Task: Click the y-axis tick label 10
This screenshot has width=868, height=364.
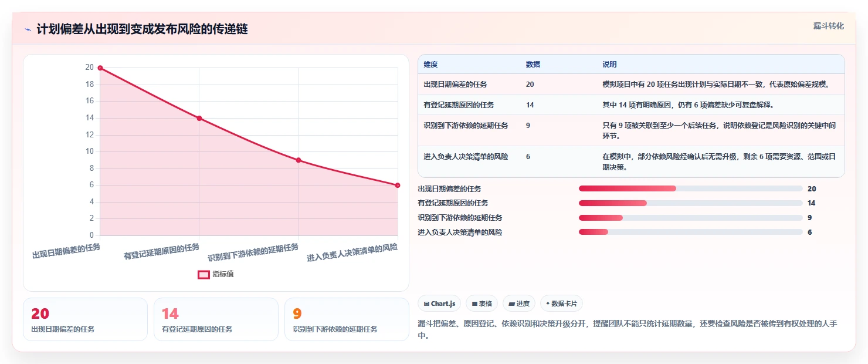Action: tap(90, 151)
